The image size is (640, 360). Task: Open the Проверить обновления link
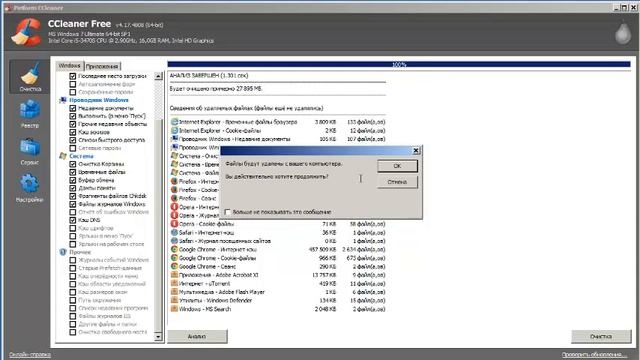(594, 355)
